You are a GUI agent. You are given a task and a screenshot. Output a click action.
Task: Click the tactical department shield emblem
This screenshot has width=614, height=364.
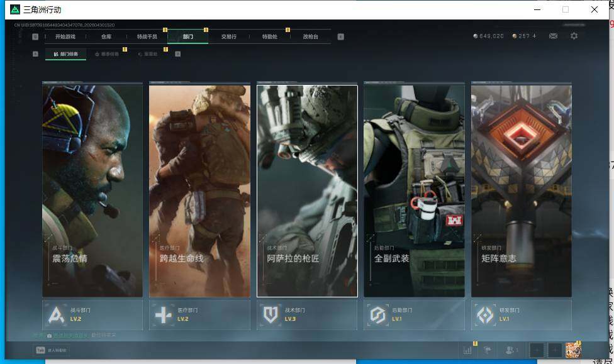point(271,314)
